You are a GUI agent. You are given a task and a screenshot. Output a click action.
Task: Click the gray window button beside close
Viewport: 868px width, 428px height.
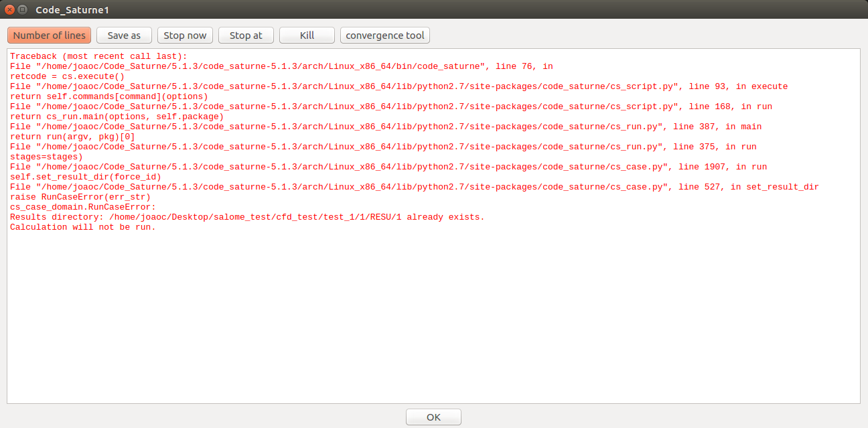pyautogui.click(x=22, y=9)
